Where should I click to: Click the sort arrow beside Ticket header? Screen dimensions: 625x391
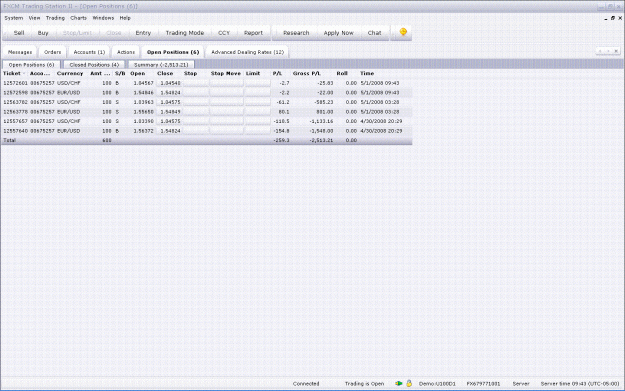[24, 74]
